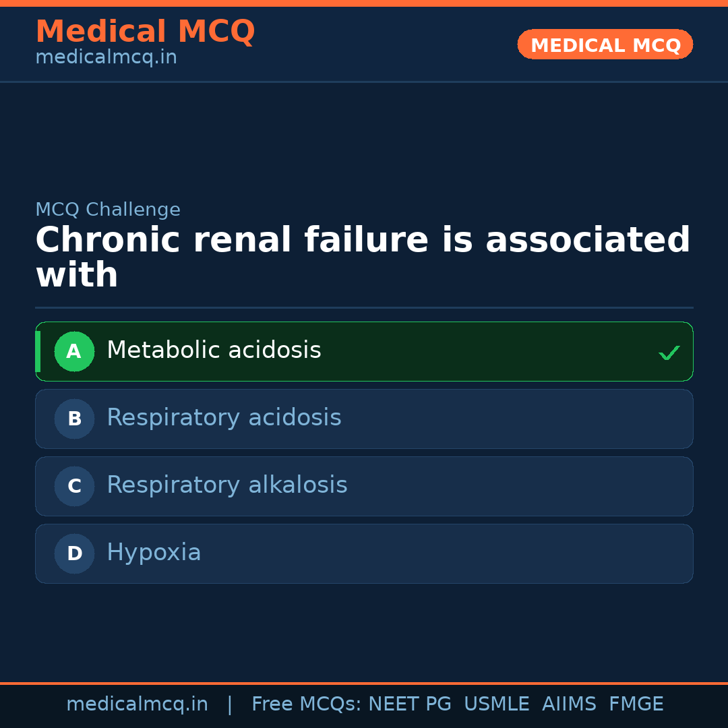The height and width of the screenshot is (728, 728).
Task: Click the B letter circle badge
Action: (x=74, y=419)
